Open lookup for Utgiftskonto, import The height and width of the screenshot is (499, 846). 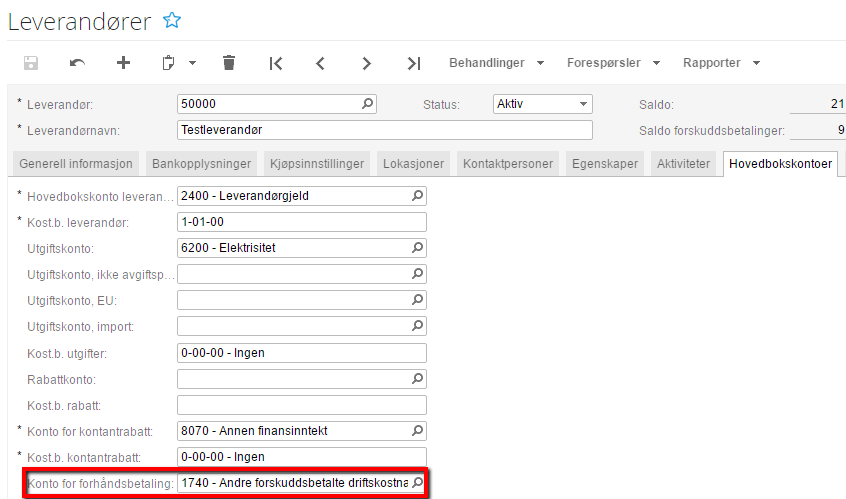point(417,325)
